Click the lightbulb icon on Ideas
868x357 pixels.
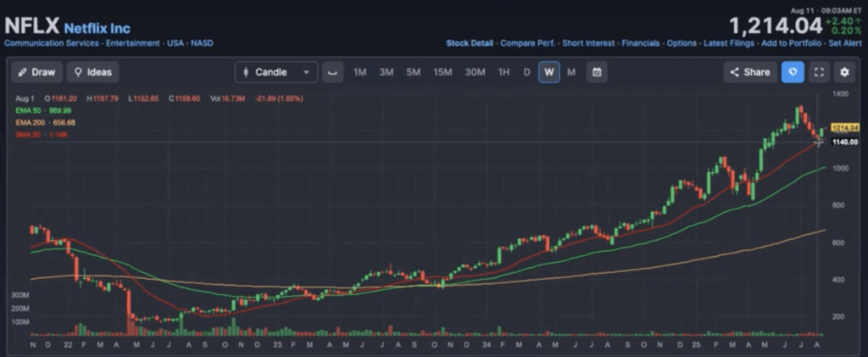click(x=78, y=72)
